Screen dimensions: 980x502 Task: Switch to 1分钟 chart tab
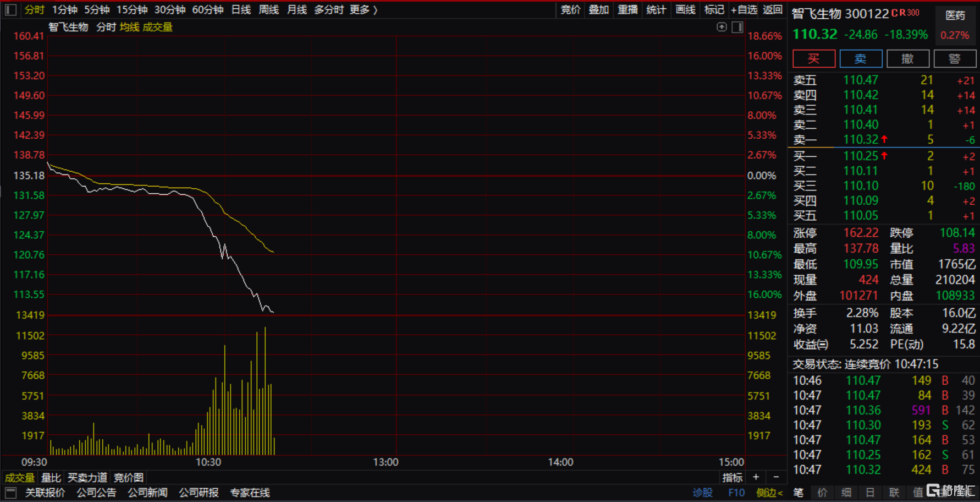click(x=65, y=10)
